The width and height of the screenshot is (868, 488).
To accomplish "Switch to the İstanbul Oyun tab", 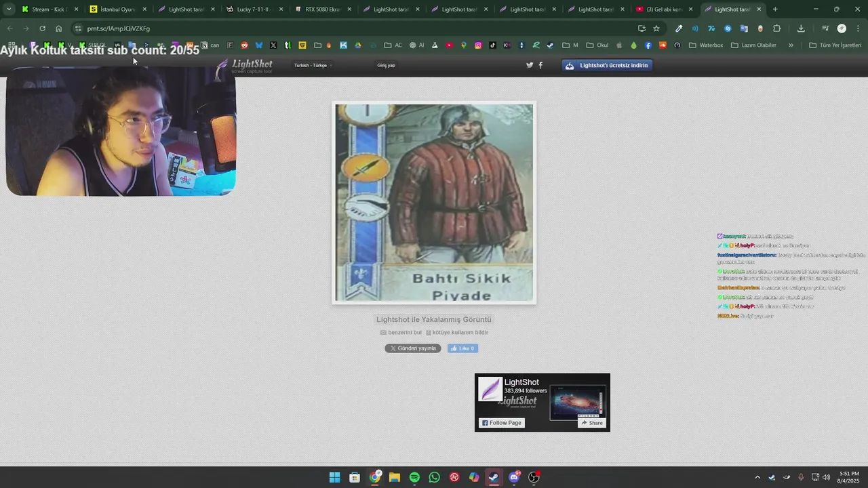I will point(119,9).
